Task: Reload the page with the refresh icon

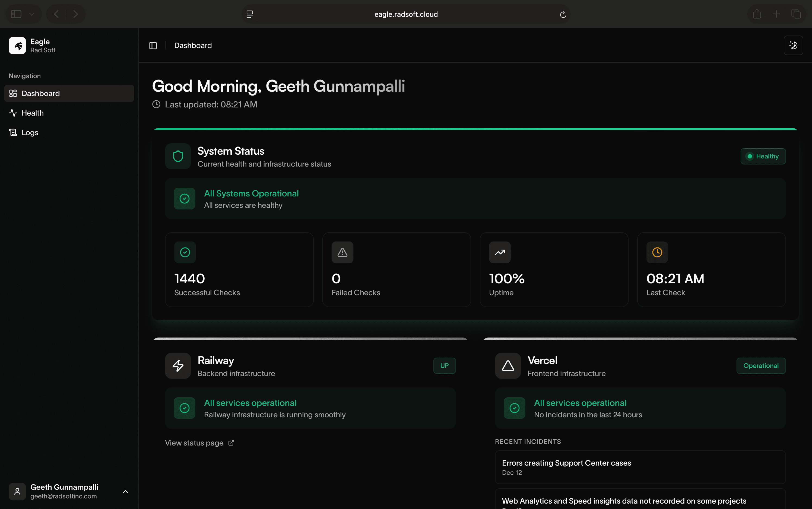Action: coord(563,14)
